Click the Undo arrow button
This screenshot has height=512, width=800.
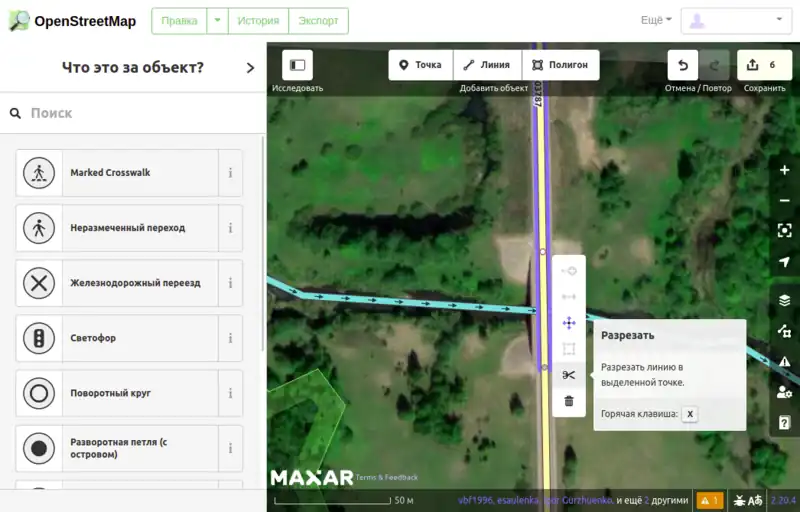[683, 65]
